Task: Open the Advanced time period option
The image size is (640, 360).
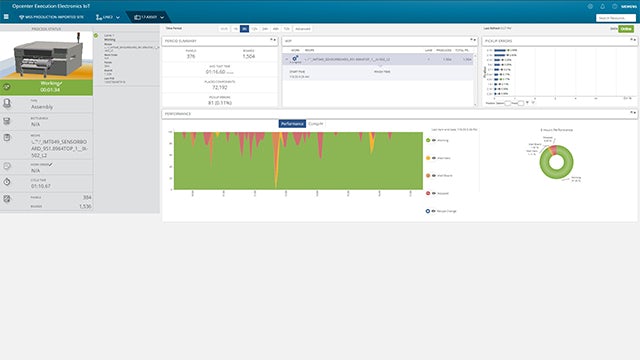Action: (x=302, y=29)
